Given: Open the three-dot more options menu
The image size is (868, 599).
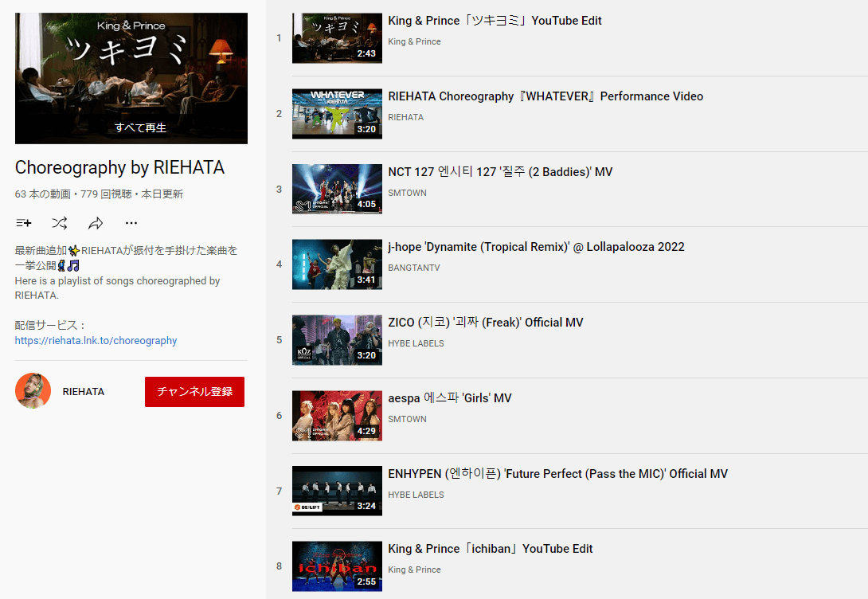Looking at the screenshot, I should click(x=131, y=223).
